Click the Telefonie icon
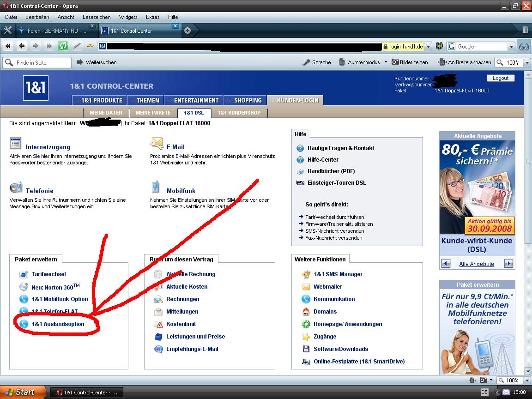 pos(16,187)
